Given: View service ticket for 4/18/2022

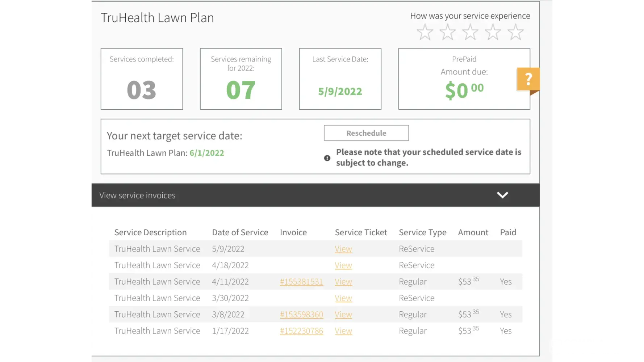Looking at the screenshot, I should 343,265.
